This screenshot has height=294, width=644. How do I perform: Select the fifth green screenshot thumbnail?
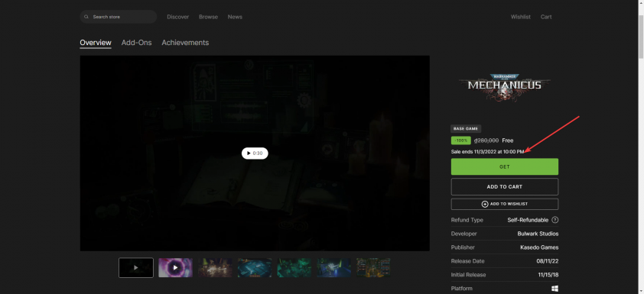click(x=294, y=268)
